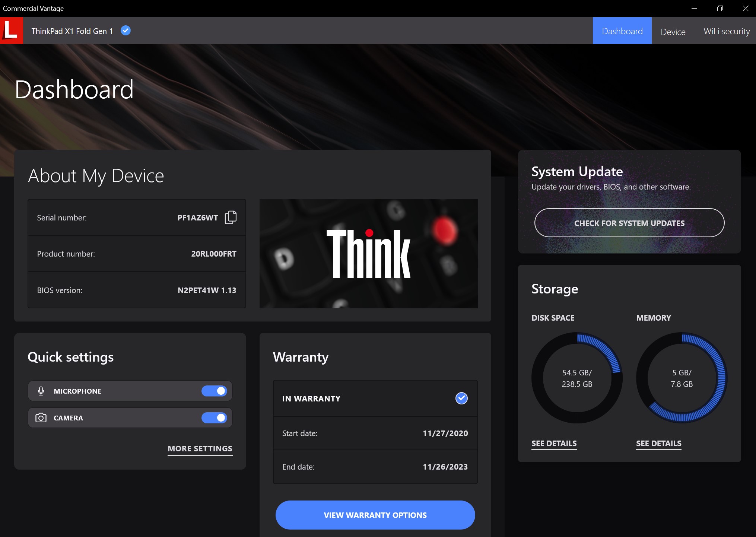Image resolution: width=756 pixels, height=537 pixels.
Task: Select the Dashboard tab
Action: click(x=622, y=31)
